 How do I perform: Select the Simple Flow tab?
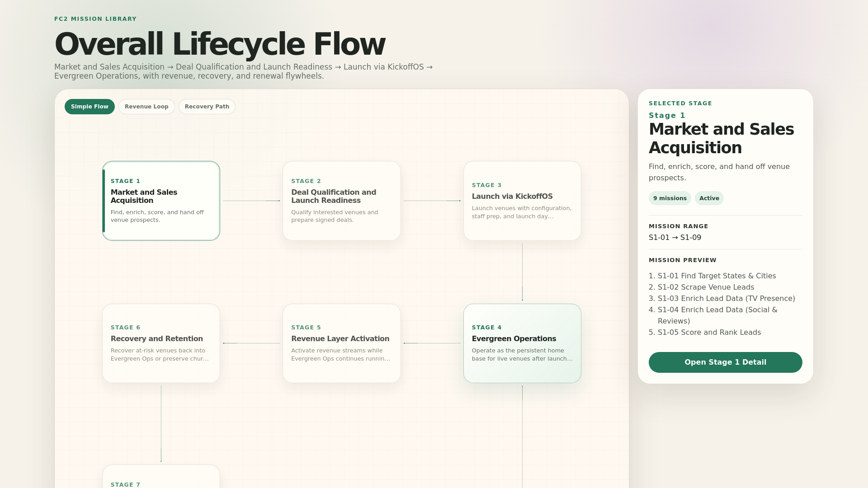point(90,107)
